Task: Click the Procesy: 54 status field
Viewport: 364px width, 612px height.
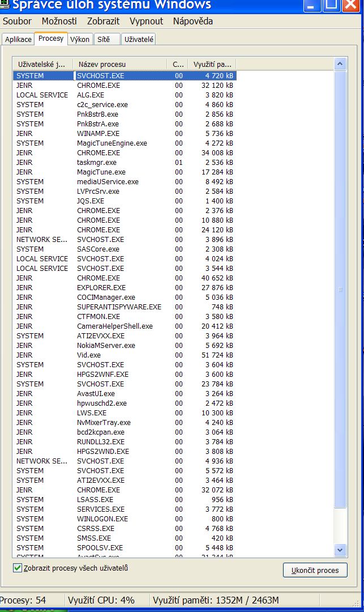Action: click(x=32, y=600)
